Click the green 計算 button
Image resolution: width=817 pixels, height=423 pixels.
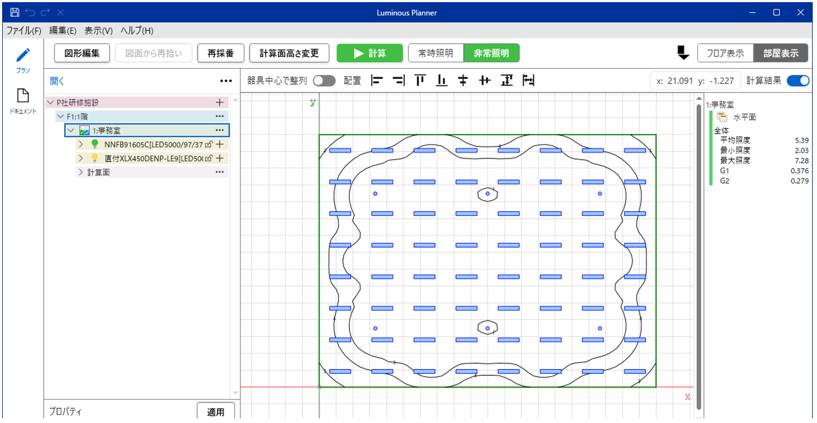coord(369,53)
